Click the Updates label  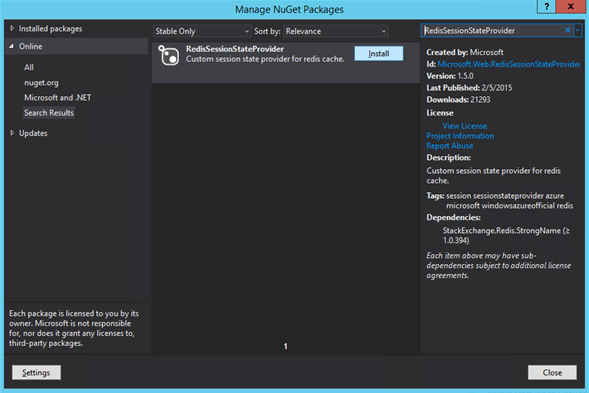[33, 133]
